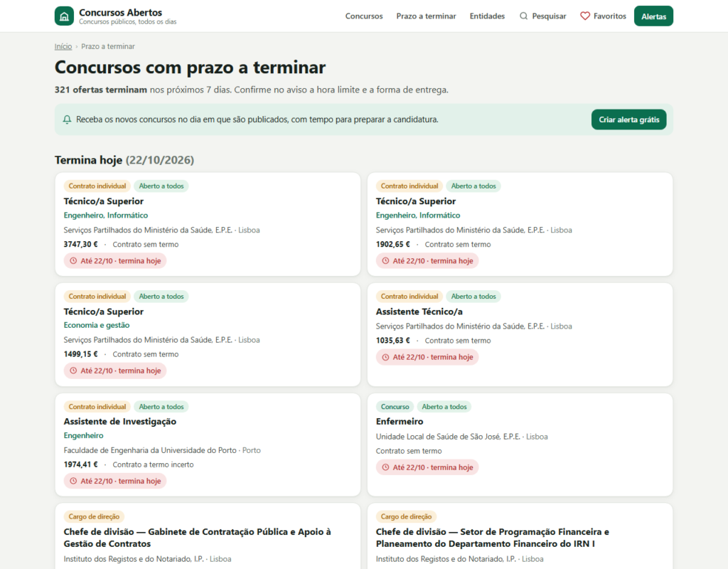Click Aberto a todos tag on 1902,65 € card
The width and height of the screenshot is (728, 569).
point(473,186)
